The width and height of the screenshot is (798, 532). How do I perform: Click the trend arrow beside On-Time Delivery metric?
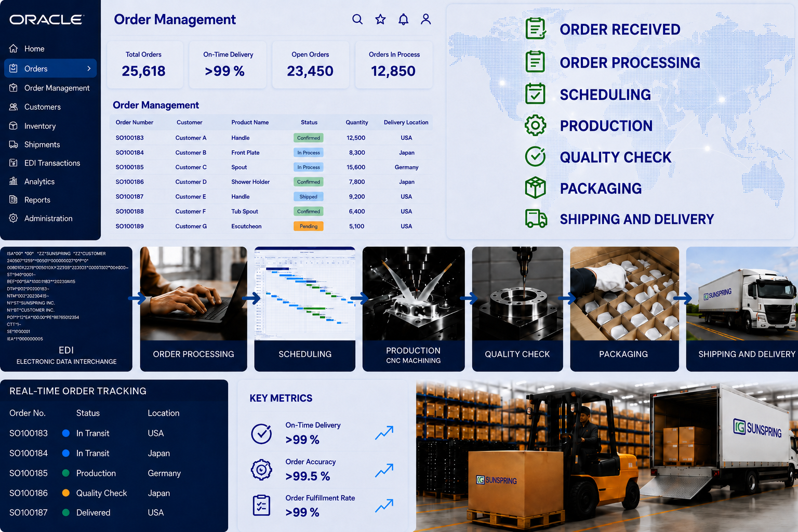tap(384, 433)
